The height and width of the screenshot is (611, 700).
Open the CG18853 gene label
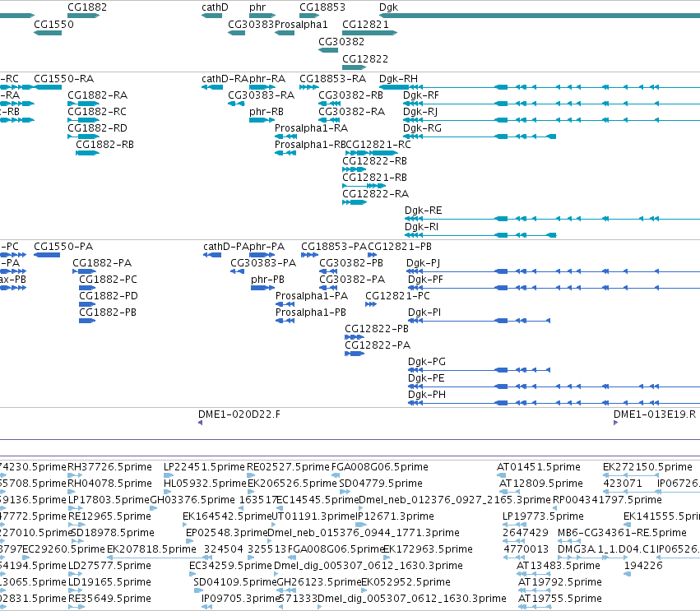pyautogui.click(x=322, y=7)
